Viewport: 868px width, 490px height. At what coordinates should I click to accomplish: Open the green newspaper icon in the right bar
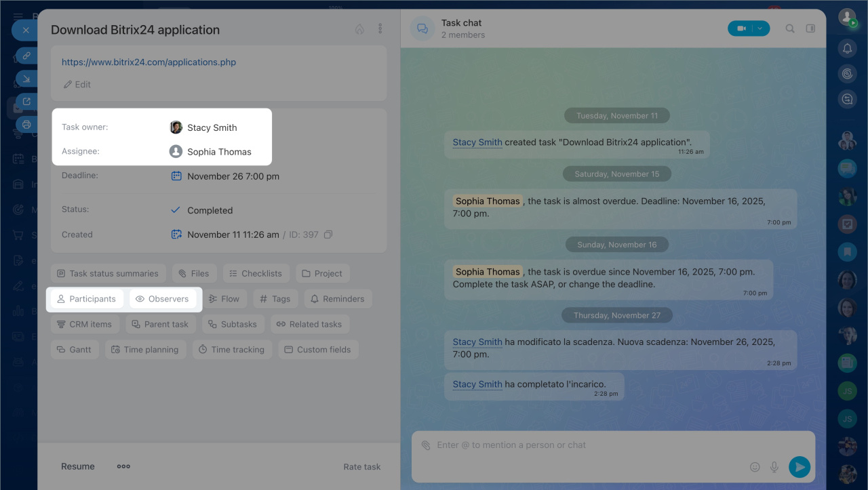coord(847,363)
